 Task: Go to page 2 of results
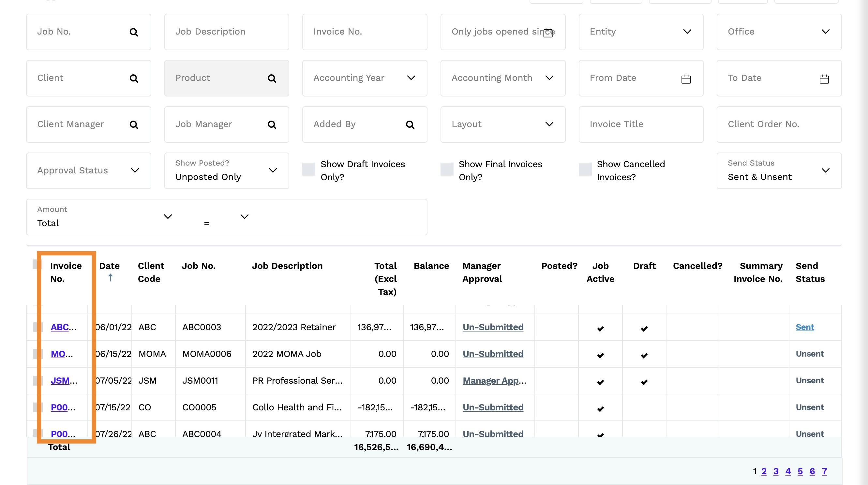(x=764, y=471)
